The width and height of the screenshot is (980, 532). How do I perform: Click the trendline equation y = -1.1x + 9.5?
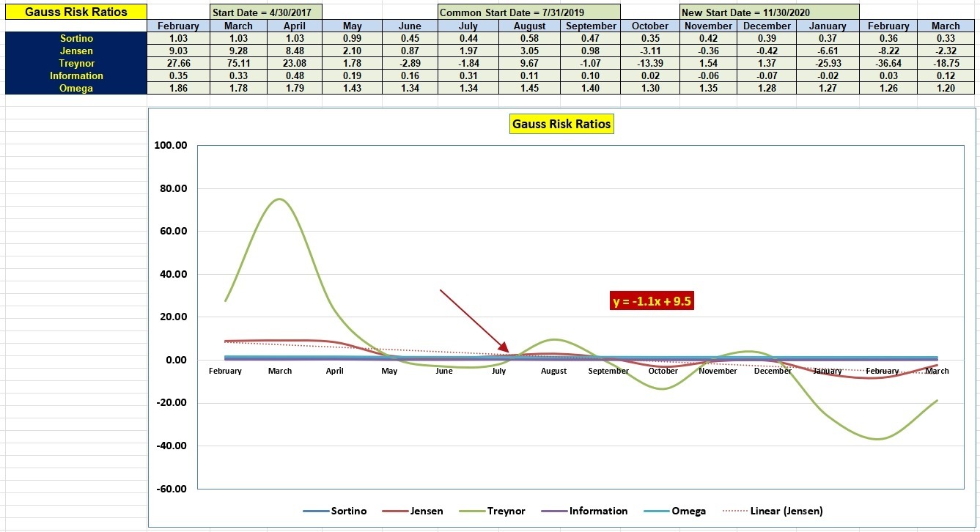click(x=652, y=300)
